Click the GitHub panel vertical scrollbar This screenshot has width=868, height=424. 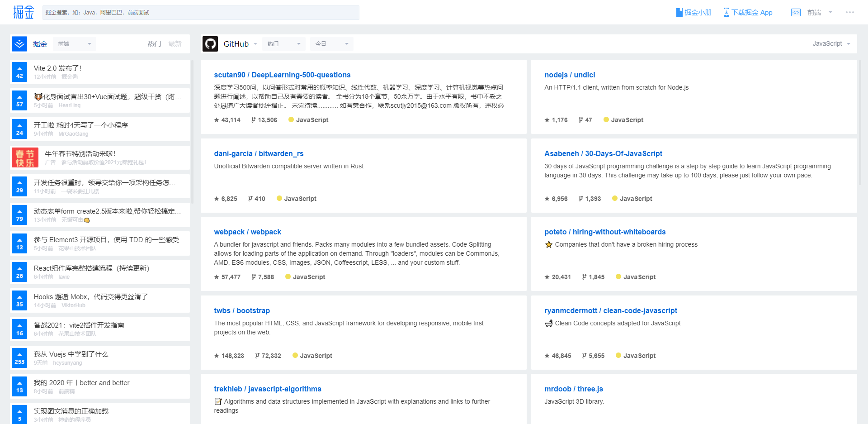click(x=860, y=122)
